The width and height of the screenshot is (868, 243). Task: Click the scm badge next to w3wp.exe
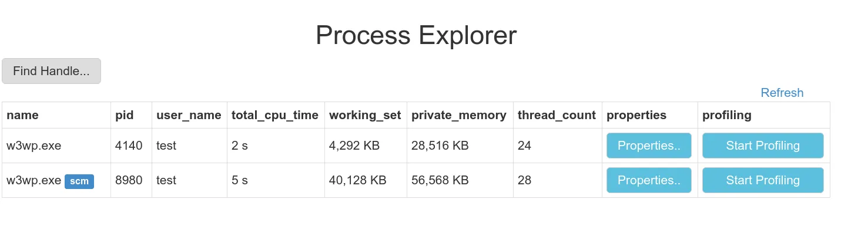click(79, 181)
